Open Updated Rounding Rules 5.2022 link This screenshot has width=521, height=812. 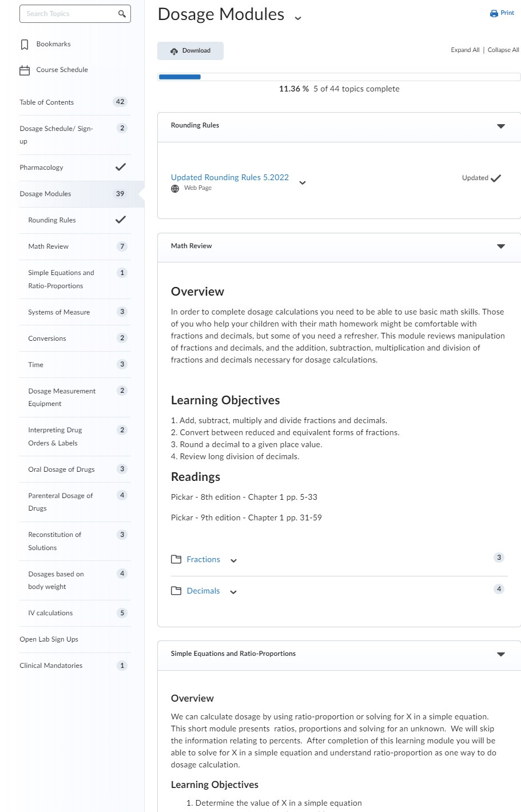(230, 177)
